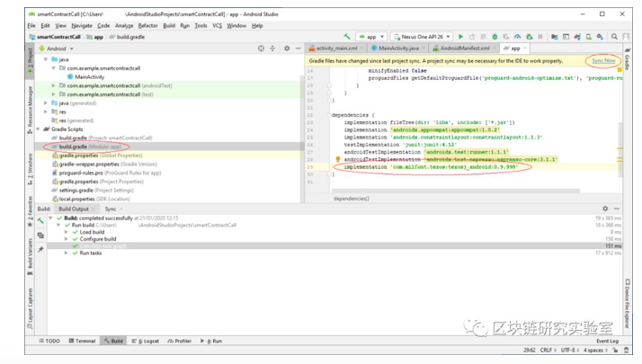Click the rebuild hammer icon in Build panel
Screen dimensions: 642x364
(x=40, y=221)
